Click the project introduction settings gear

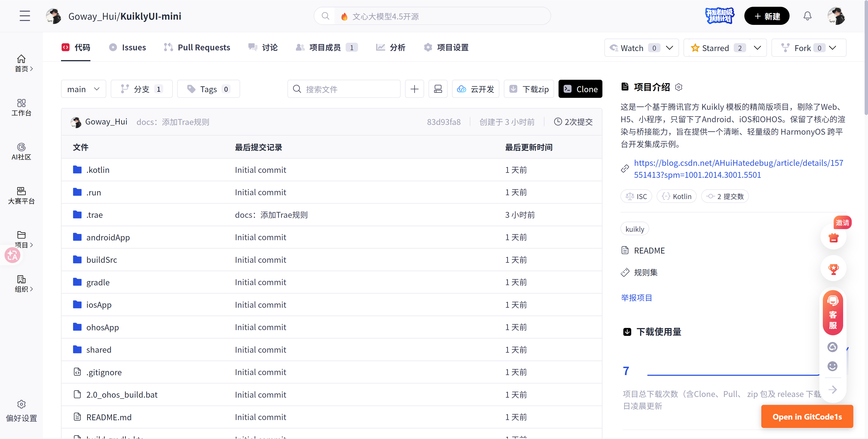click(x=679, y=87)
